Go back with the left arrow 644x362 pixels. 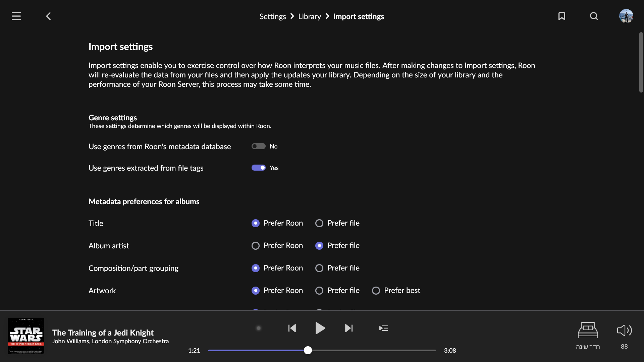point(49,16)
